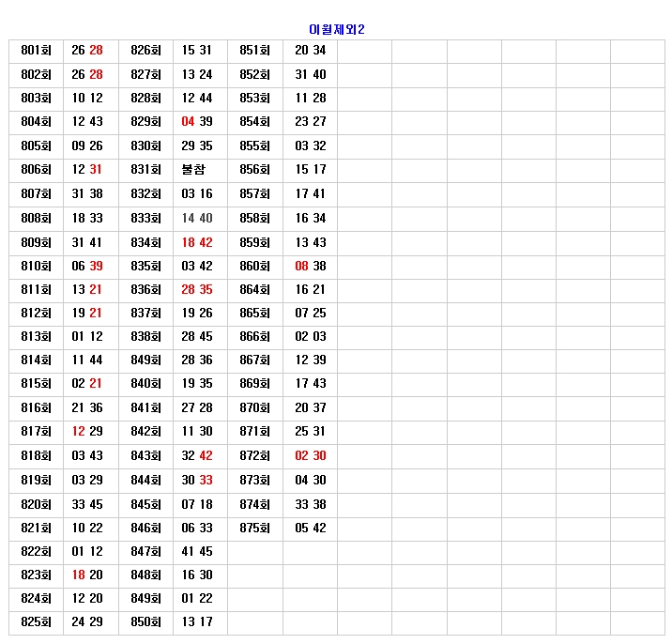This screenshot has height=644, width=672.
Task: Select the '14 40' numbers for 833회
Action: pyautogui.click(x=197, y=218)
